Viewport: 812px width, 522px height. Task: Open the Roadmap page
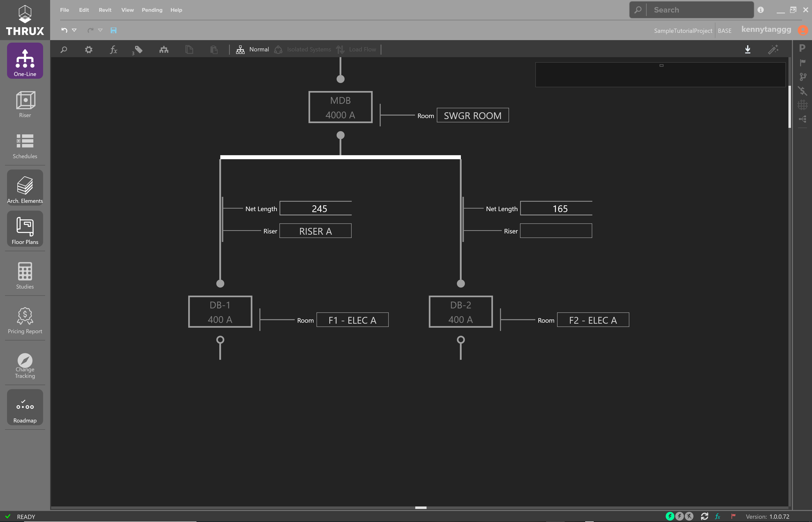click(25, 407)
